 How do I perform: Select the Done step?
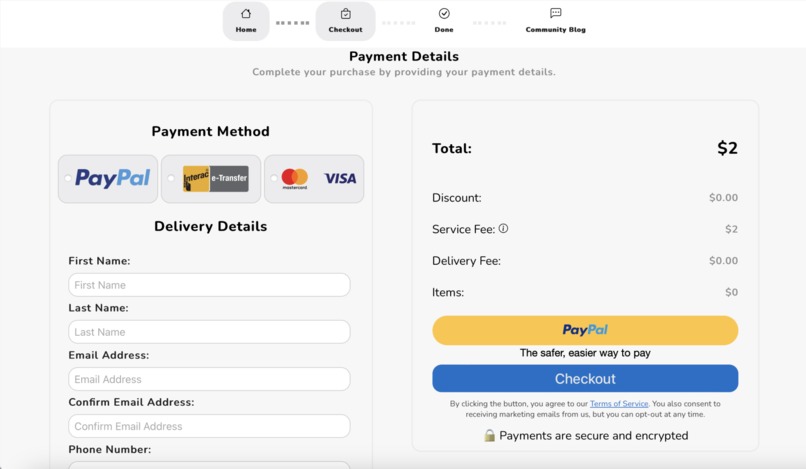point(444,21)
